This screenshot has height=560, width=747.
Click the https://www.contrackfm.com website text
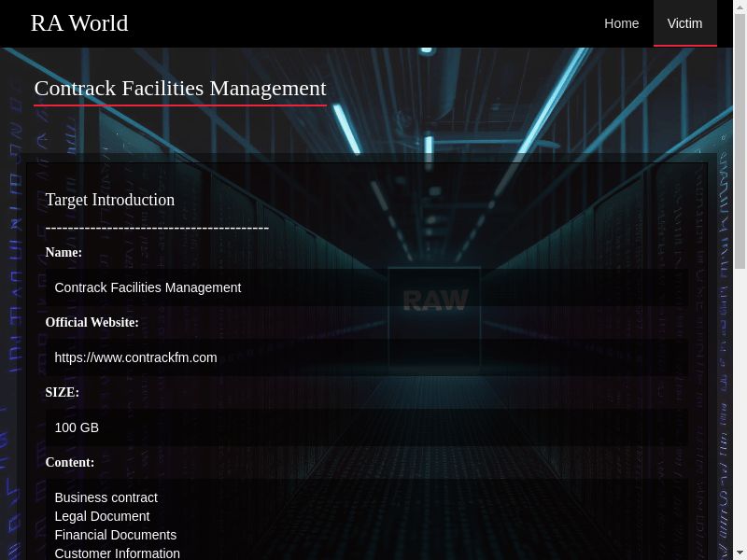pos(135,357)
